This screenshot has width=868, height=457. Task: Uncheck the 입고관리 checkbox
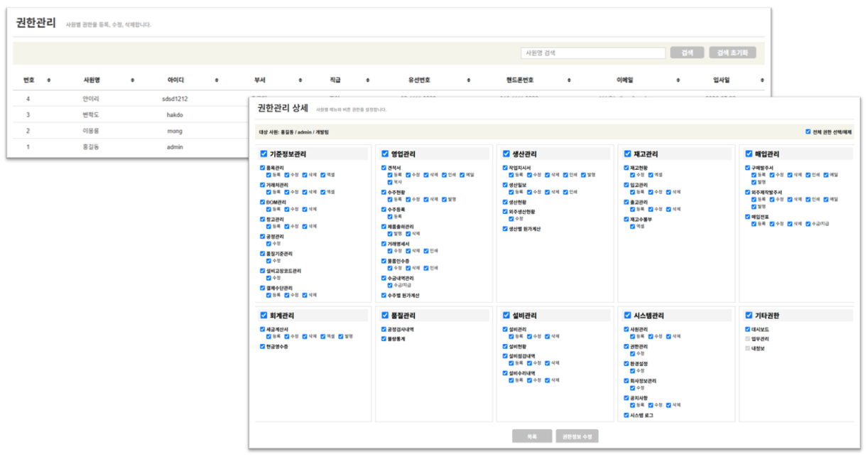click(626, 185)
